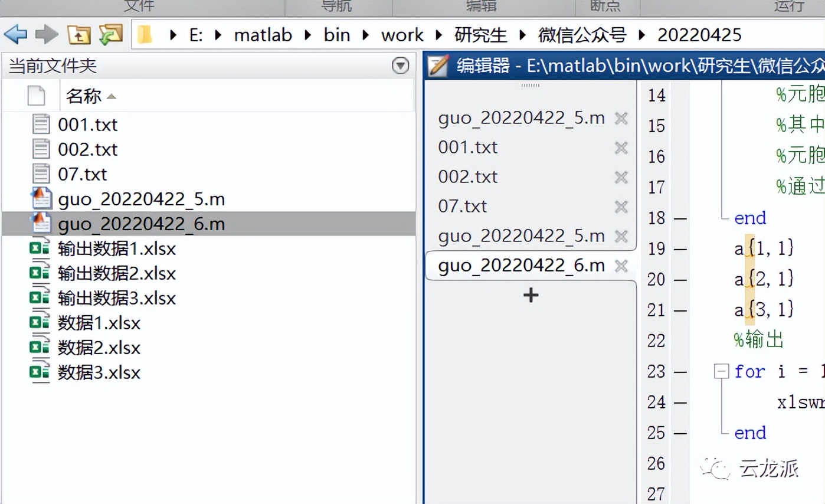Click the forward navigation arrow

pyautogui.click(x=47, y=34)
